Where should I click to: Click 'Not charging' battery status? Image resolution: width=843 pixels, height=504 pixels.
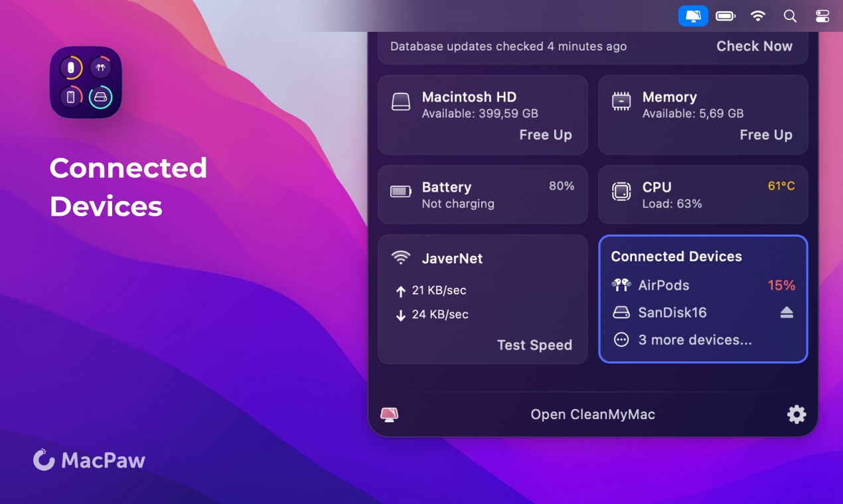458,204
